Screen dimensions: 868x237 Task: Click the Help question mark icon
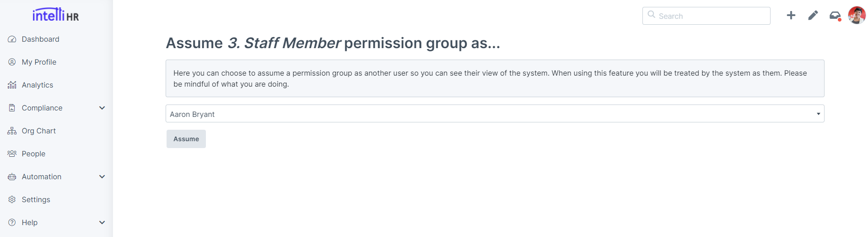click(x=12, y=223)
